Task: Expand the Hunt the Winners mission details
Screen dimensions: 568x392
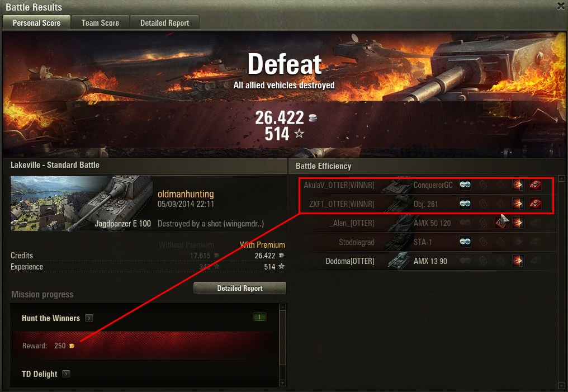Action: tap(89, 318)
